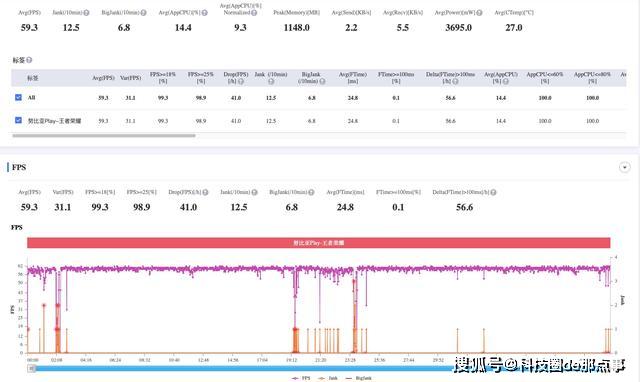The width and height of the screenshot is (640, 382).
Task: Toggle the BigJank legend entry
Action: tap(359, 378)
